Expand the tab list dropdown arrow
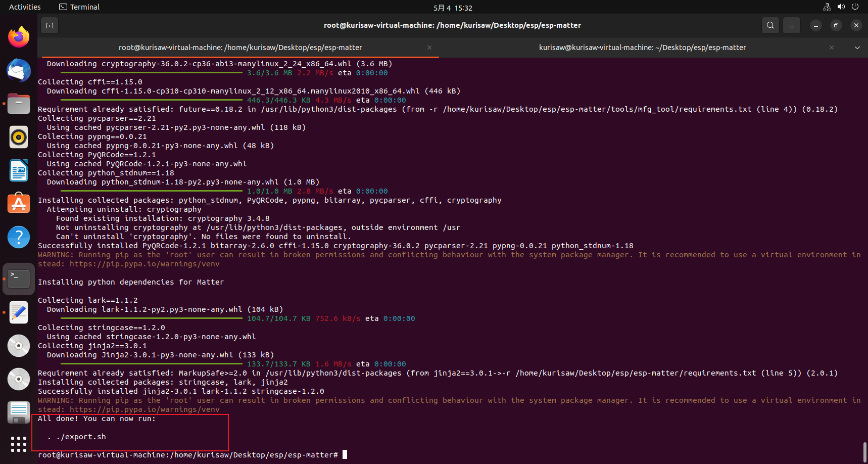Viewport: 868px width, 464px height. coord(857,48)
